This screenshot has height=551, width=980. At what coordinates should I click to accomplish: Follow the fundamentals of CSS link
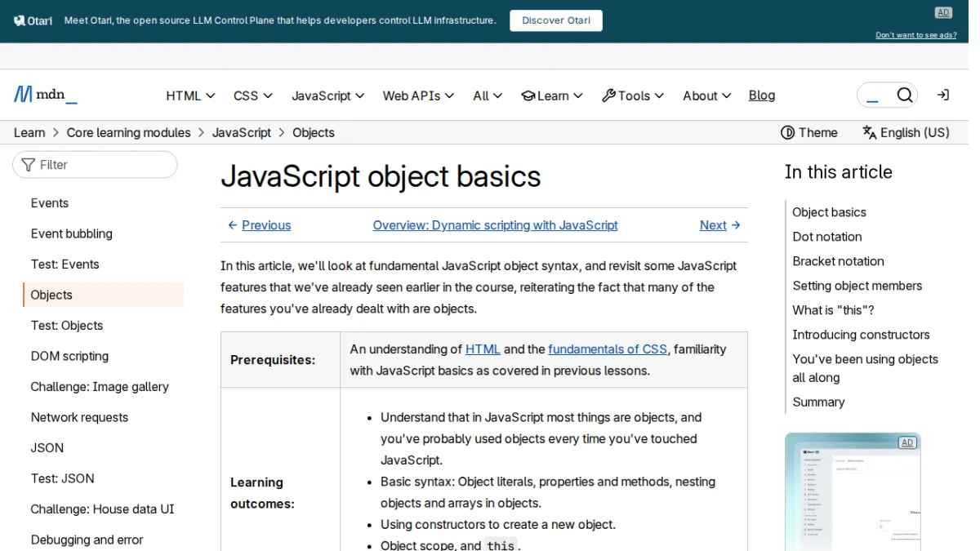click(x=608, y=349)
